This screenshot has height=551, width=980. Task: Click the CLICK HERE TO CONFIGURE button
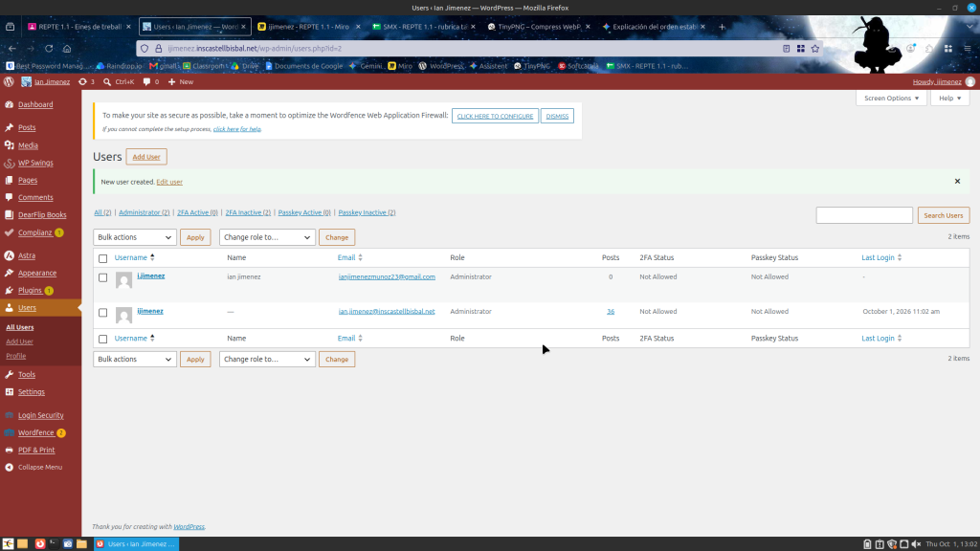pyautogui.click(x=495, y=116)
